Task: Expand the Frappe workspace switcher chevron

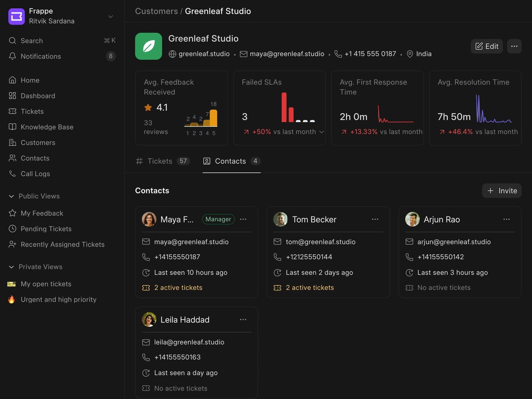Action: click(111, 16)
